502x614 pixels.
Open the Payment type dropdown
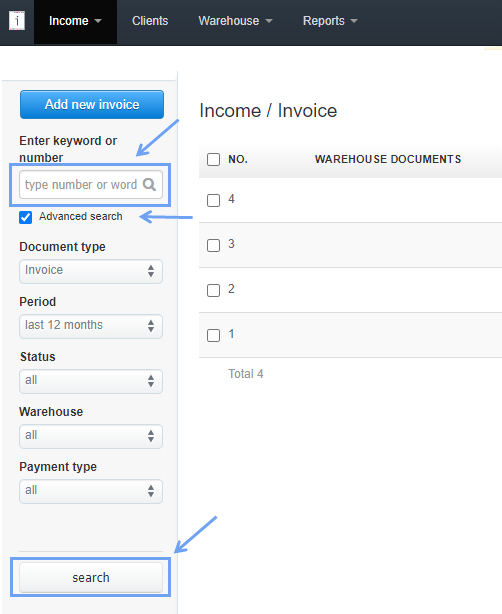pos(91,491)
